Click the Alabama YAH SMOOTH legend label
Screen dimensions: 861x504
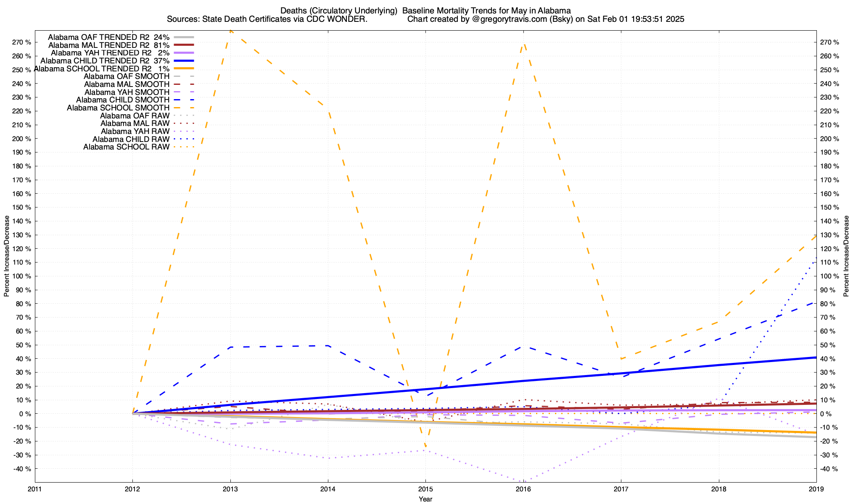click(x=127, y=92)
